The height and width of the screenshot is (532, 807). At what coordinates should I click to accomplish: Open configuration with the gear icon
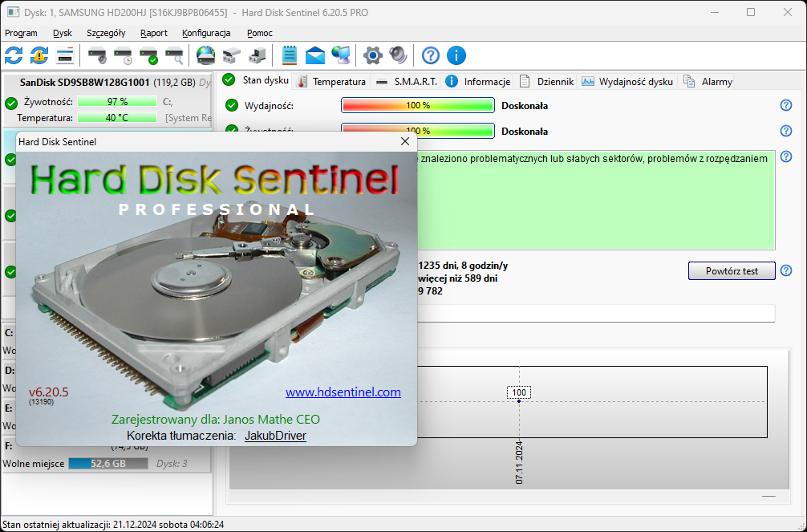(373, 55)
